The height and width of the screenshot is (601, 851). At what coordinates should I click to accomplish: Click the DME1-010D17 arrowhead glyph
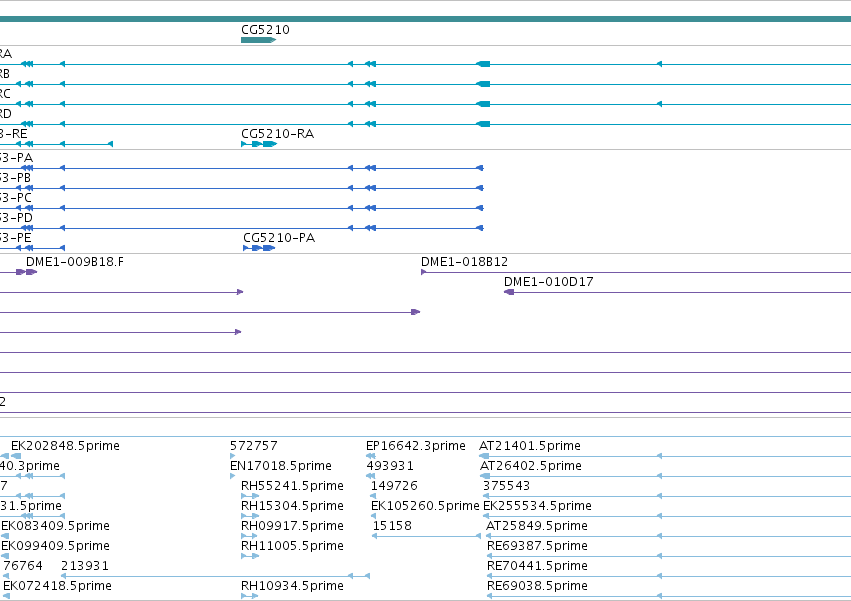(509, 292)
